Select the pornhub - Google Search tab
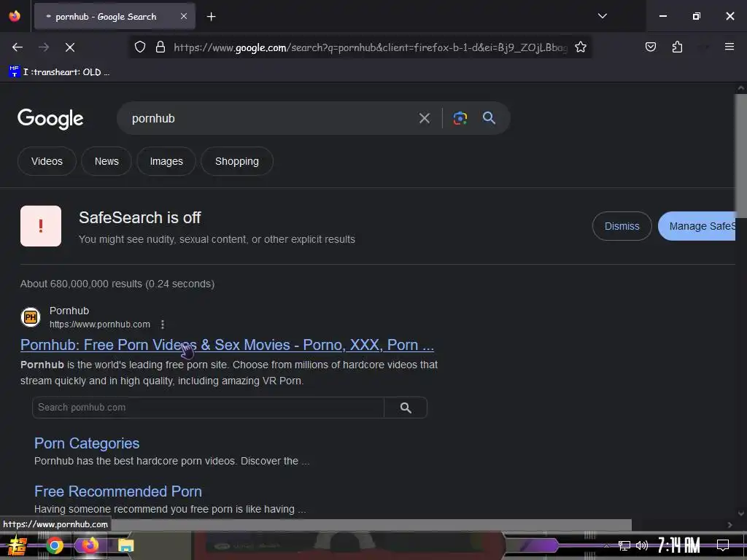Viewport: 747px width, 560px height. click(x=115, y=17)
